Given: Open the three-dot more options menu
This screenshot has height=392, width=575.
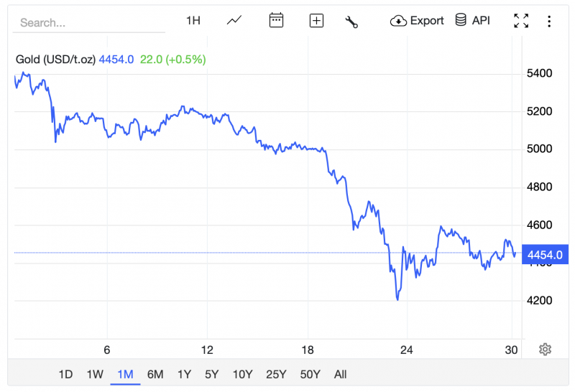Looking at the screenshot, I should tap(550, 21).
